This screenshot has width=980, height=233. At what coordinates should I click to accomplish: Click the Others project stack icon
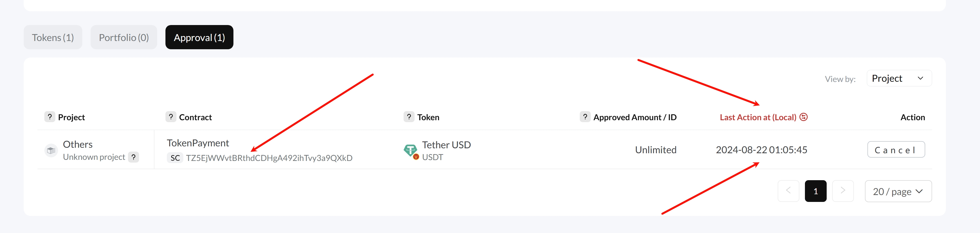click(x=51, y=150)
